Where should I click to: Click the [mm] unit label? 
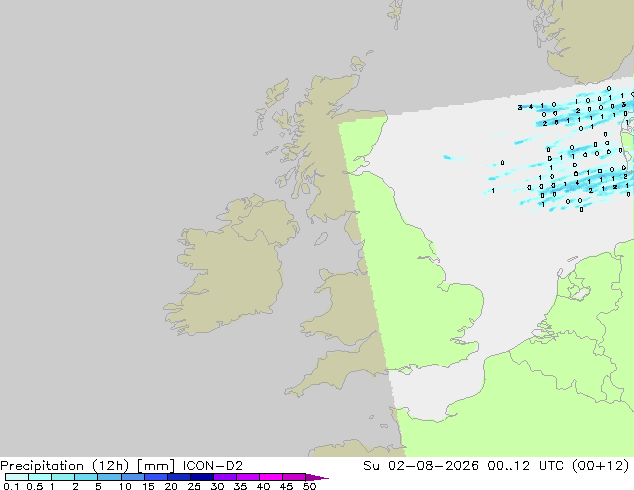pos(156,466)
